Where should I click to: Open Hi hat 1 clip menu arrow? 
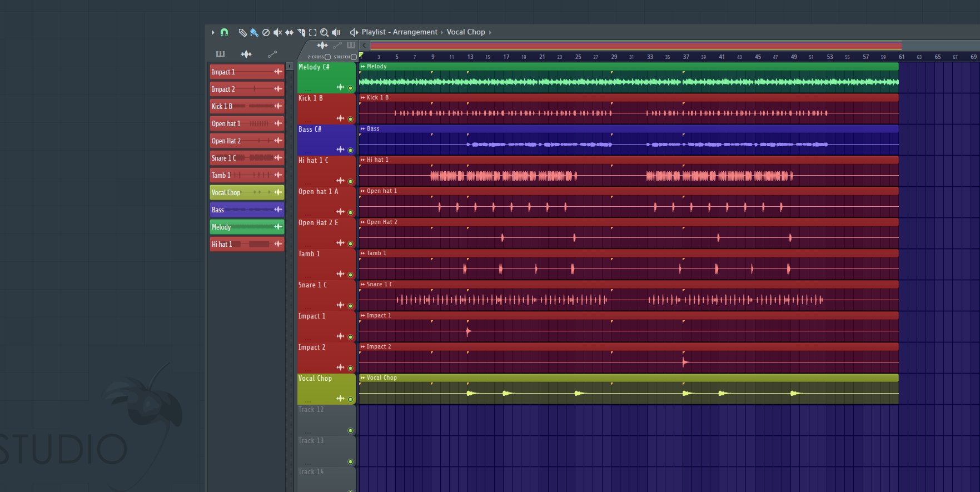coord(363,160)
